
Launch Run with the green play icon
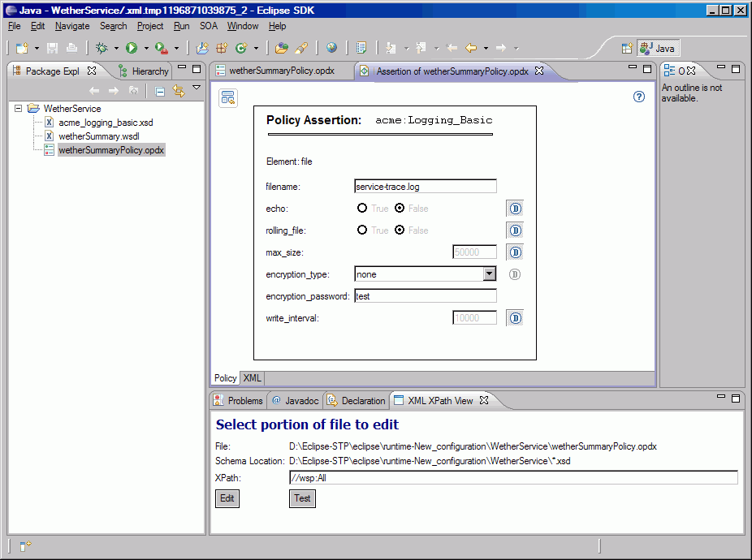click(x=132, y=48)
